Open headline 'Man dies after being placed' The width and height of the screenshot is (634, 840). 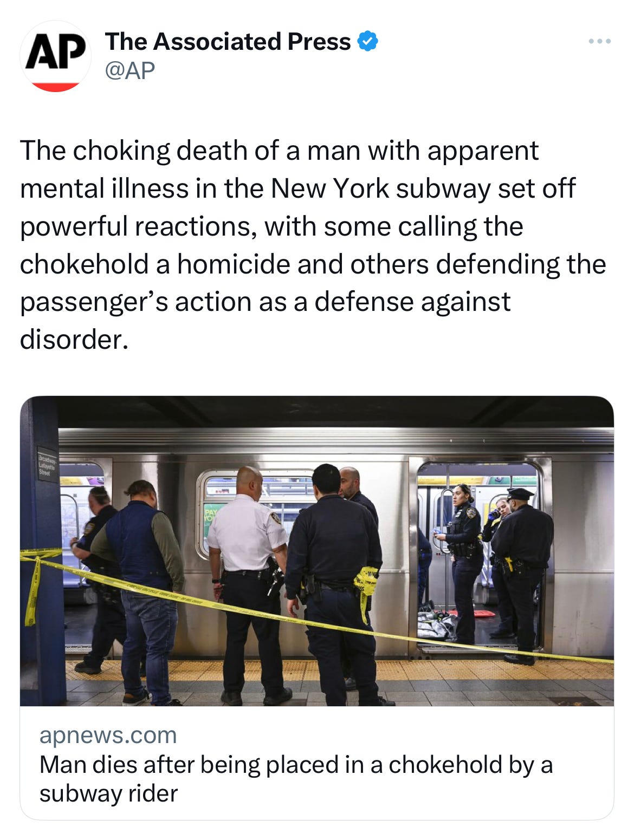[296, 779]
